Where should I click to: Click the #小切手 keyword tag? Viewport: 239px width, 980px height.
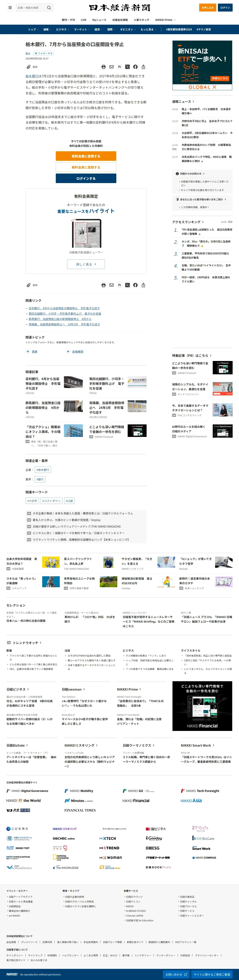click(x=32, y=501)
